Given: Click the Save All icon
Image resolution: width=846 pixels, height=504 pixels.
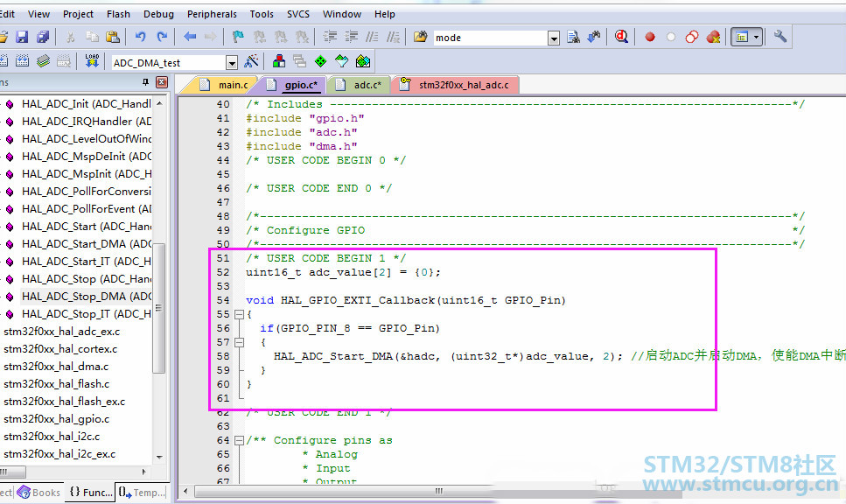Looking at the screenshot, I should (43, 37).
